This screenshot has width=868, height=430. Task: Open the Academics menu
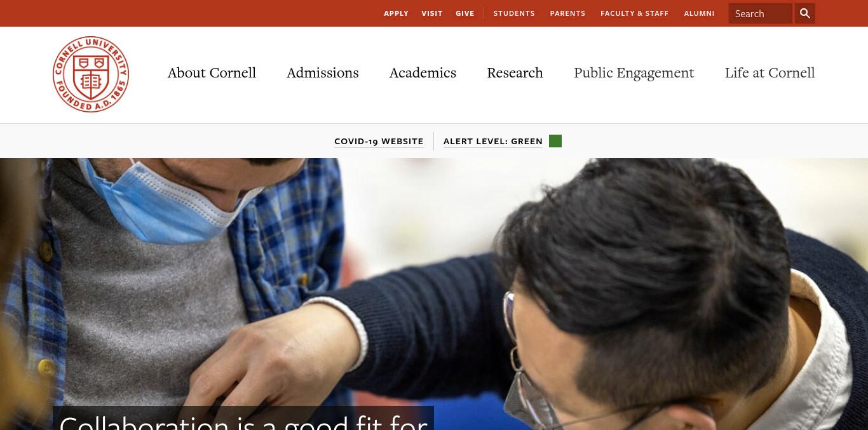423,72
